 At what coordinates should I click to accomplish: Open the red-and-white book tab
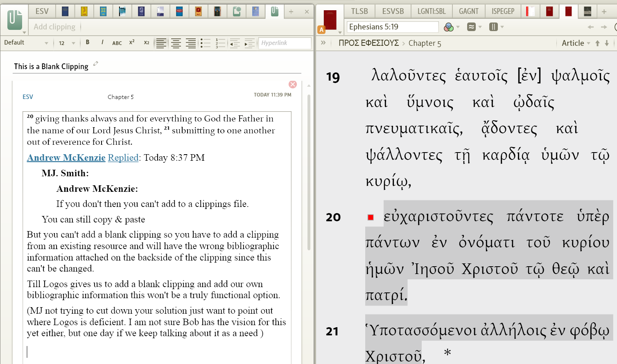[530, 11]
